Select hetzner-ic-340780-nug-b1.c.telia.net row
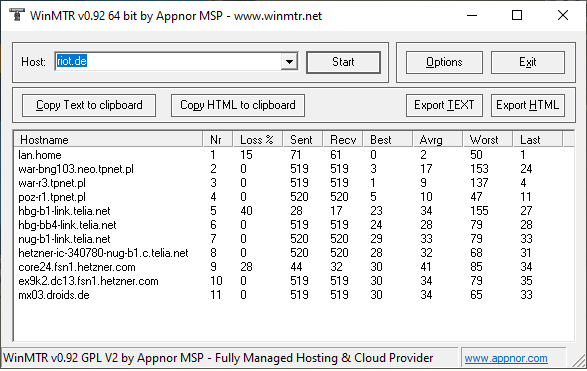This screenshot has width=587, height=371. coord(294,253)
